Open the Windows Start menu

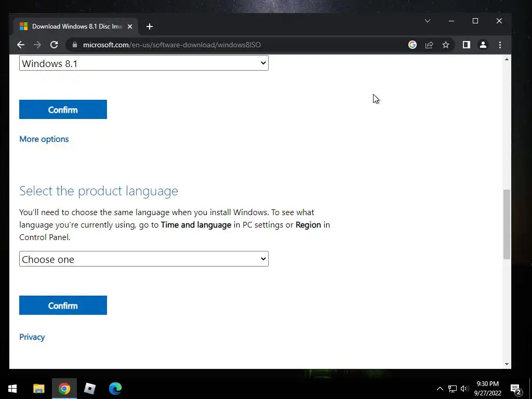point(12,389)
